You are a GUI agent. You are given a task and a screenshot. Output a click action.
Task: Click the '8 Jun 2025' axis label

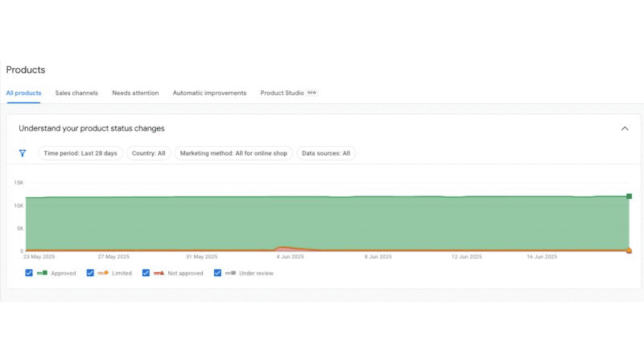(378, 256)
